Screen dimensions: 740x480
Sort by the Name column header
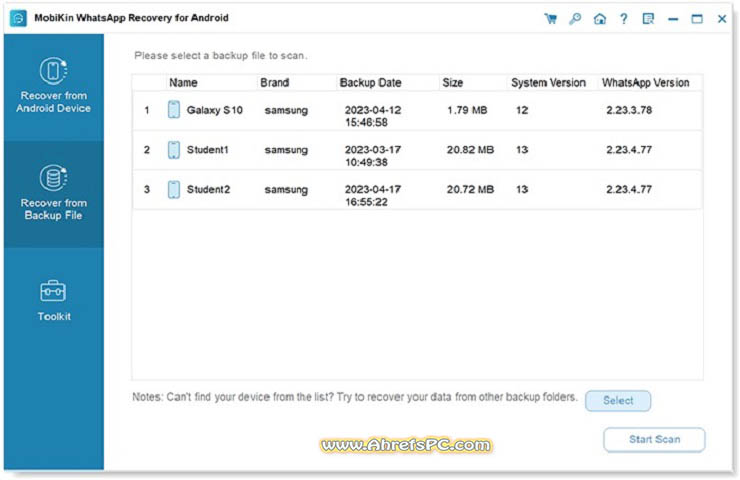coord(183,83)
